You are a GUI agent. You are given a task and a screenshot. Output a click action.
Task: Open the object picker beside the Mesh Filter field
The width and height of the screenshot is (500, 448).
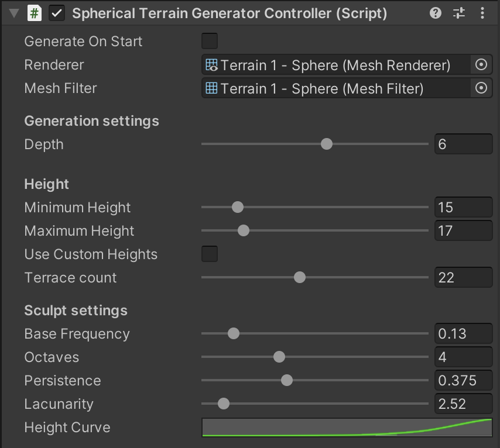tap(481, 88)
